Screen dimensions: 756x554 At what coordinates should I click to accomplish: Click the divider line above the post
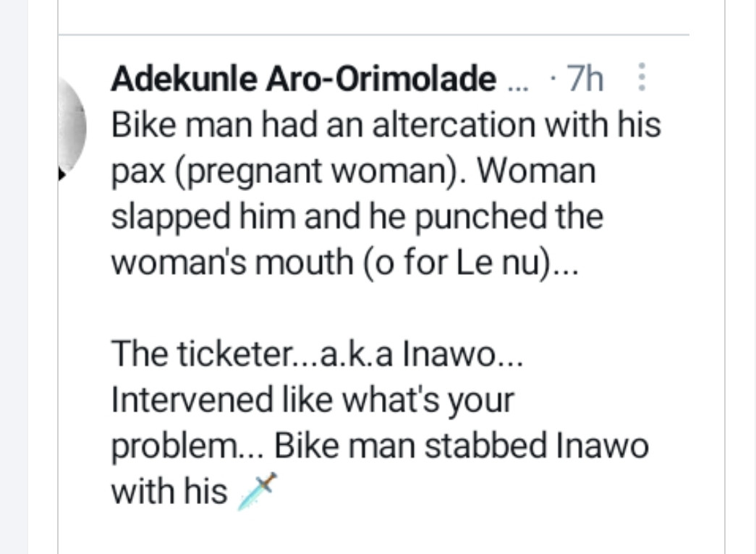[x=376, y=33]
